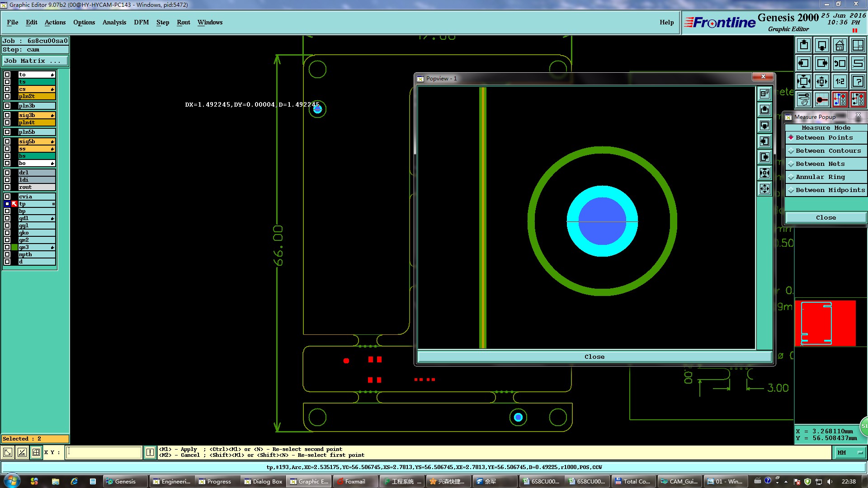Click the question mark help icon
868x488 pixels.
pos(858,81)
